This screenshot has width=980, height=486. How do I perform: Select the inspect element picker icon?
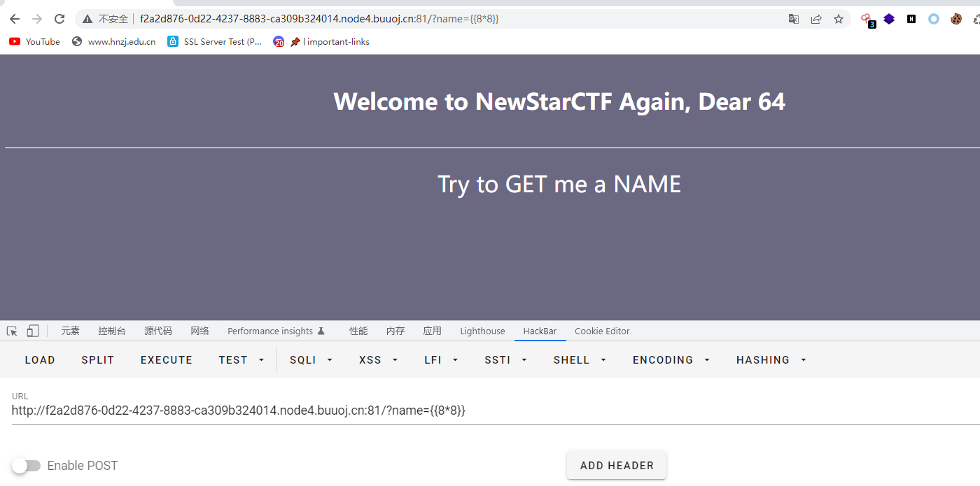pos(12,331)
